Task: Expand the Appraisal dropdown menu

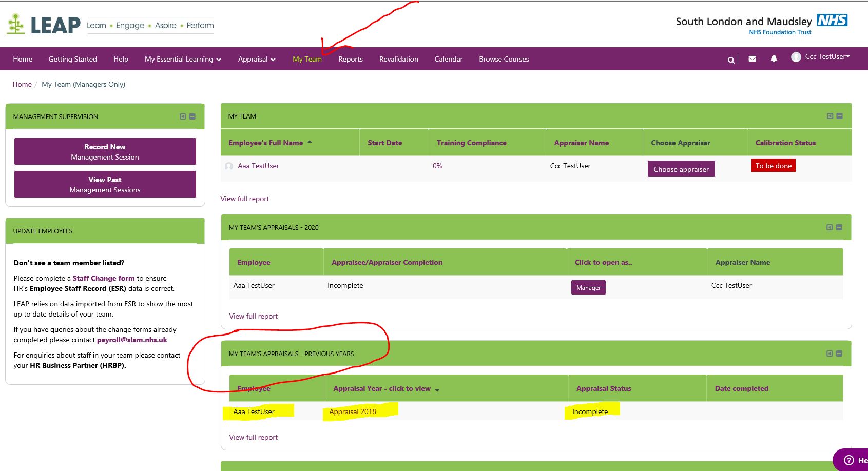Action: tap(257, 60)
